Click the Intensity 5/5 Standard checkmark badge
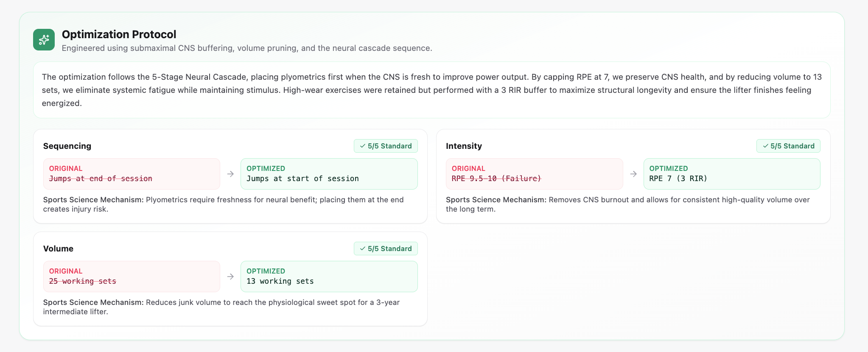The width and height of the screenshot is (868, 352). [x=788, y=146]
